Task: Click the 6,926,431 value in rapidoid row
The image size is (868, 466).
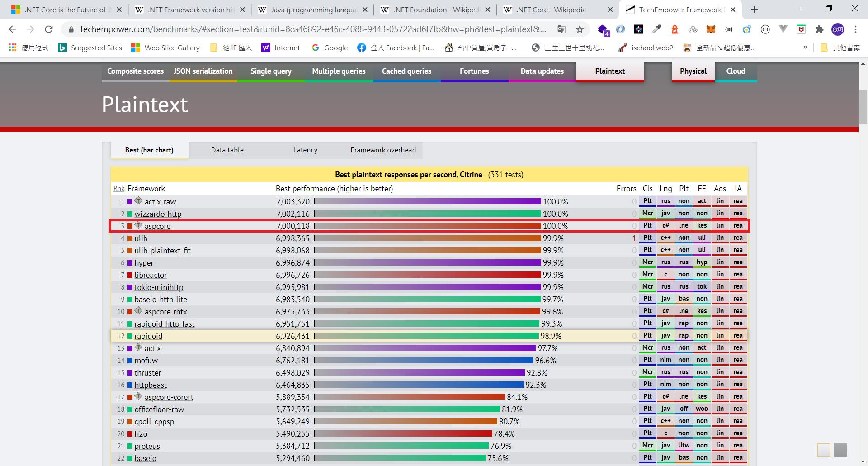Action: tap(292, 336)
